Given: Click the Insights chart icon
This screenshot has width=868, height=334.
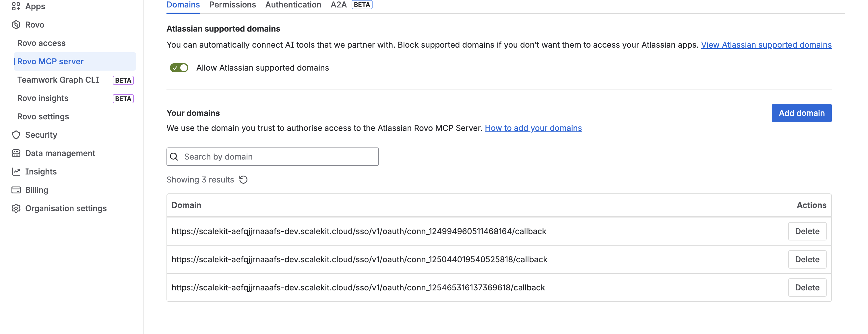Looking at the screenshot, I should pos(16,171).
